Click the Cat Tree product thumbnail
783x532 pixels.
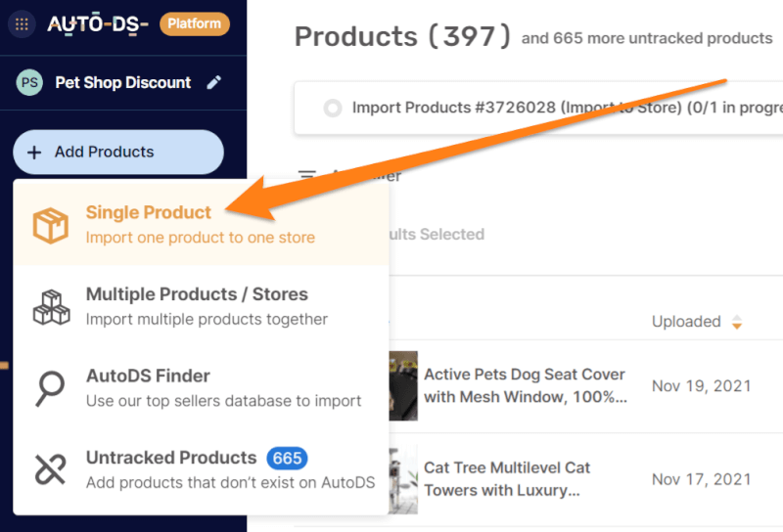point(403,479)
